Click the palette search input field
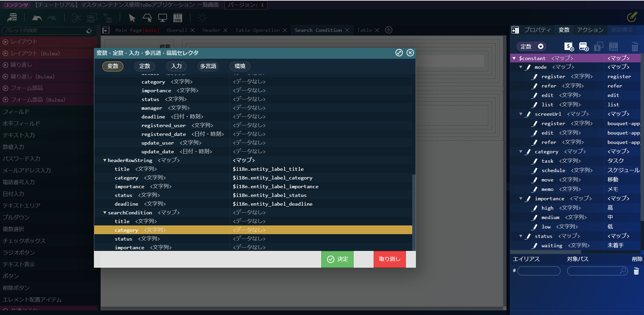This screenshot has width=644, height=315. pos(44,31)
